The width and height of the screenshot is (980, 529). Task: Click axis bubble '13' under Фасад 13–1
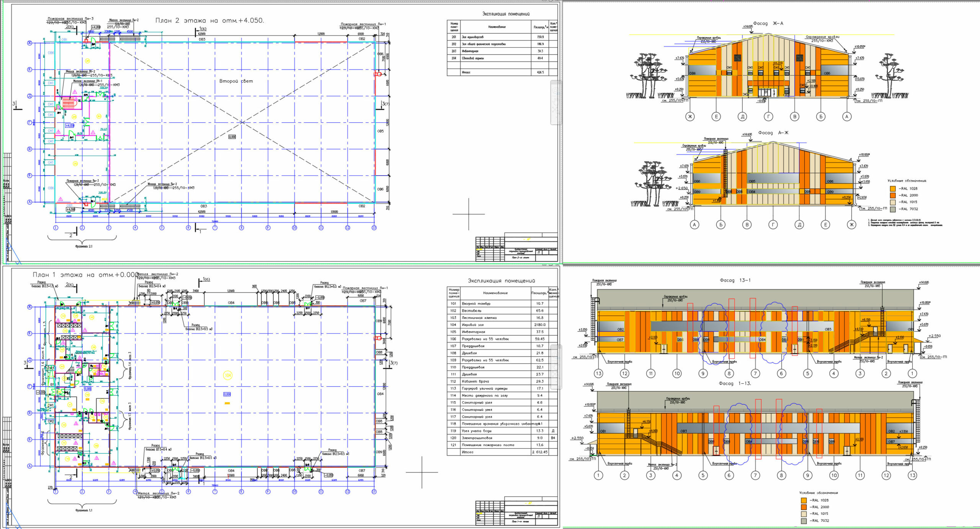click(x=598, y=373)
